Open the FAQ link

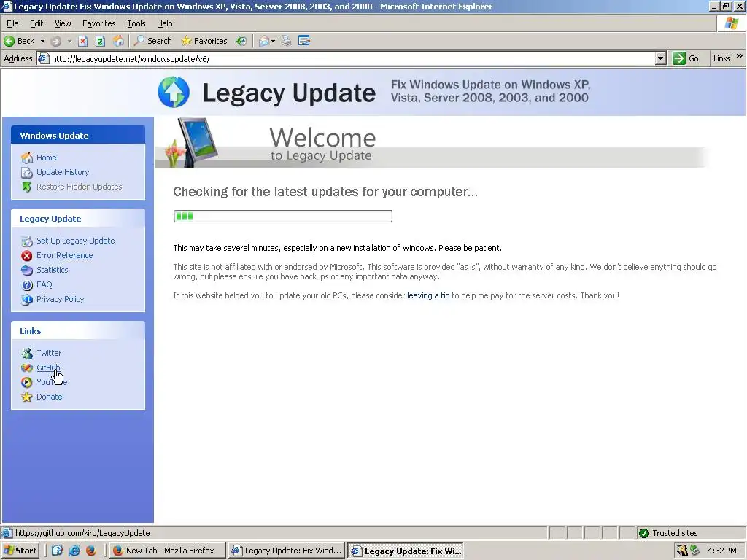(x=44, y=284)
